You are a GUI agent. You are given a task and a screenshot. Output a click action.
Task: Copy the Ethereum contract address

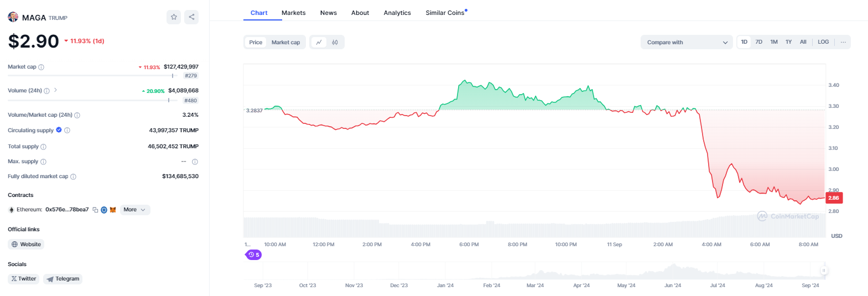point(95,210)
